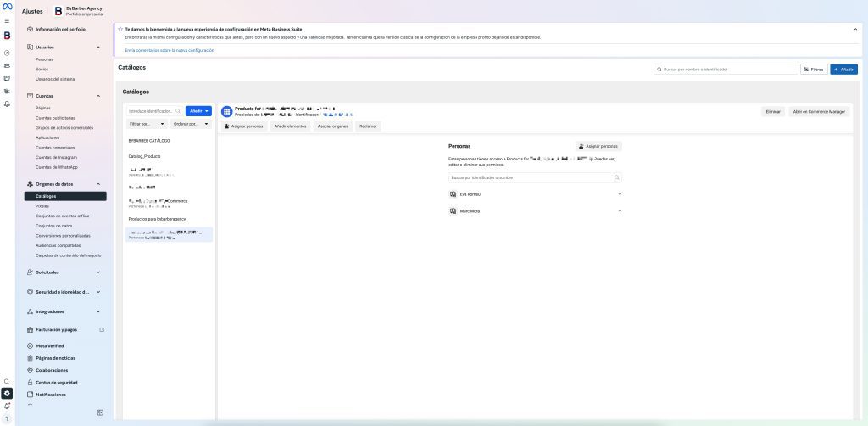The width and height of the screenshot is (868, 426).
Task: Open the Ordenar por dropdown
Action: [191, 124]
